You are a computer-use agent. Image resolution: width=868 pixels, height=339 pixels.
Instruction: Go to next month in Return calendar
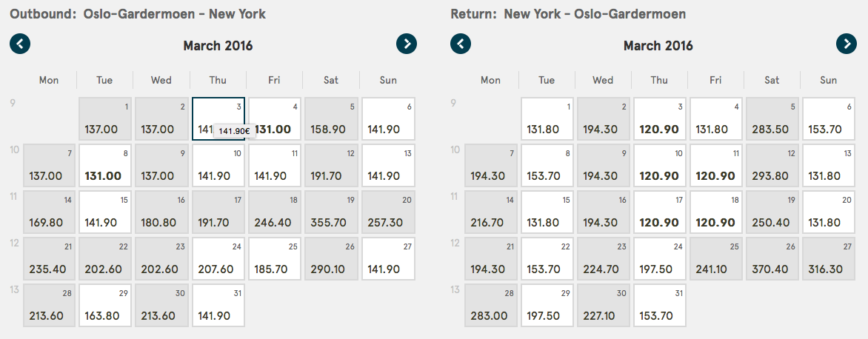847,44
